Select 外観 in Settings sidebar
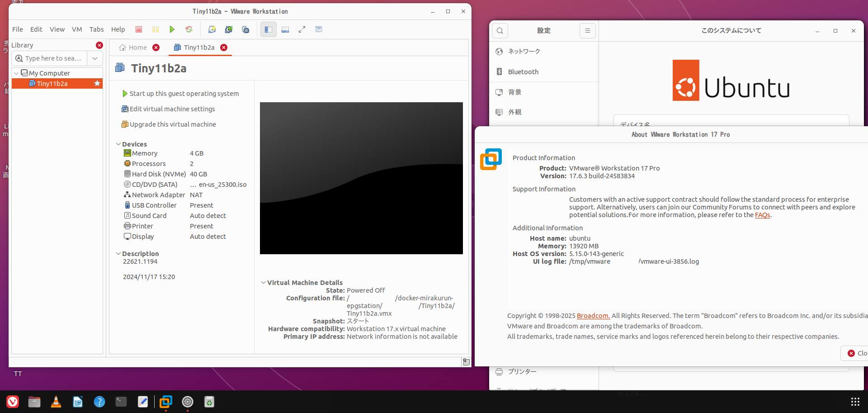This screenshot has width=868, height=413. [544, 112]
